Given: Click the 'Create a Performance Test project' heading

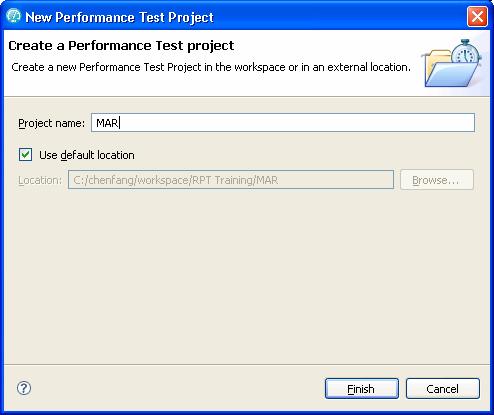Looking at the screenshot, I should tap(121, 46).
